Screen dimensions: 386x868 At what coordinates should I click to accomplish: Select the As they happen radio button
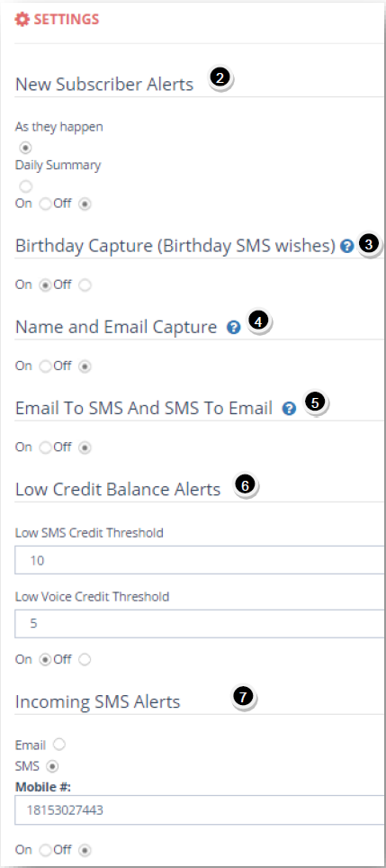25,148
